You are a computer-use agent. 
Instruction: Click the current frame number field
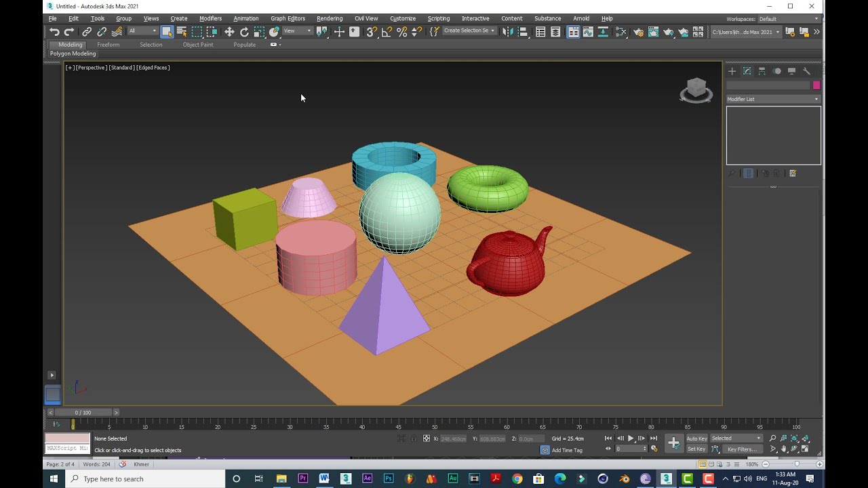point(631,449)
